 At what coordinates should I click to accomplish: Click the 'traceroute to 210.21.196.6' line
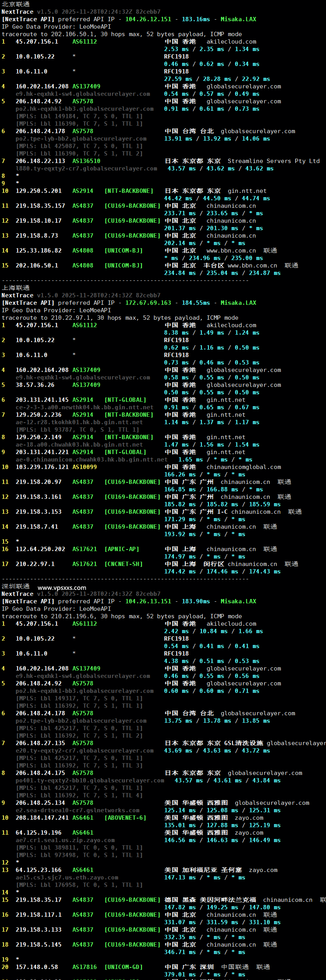(122, 616)
